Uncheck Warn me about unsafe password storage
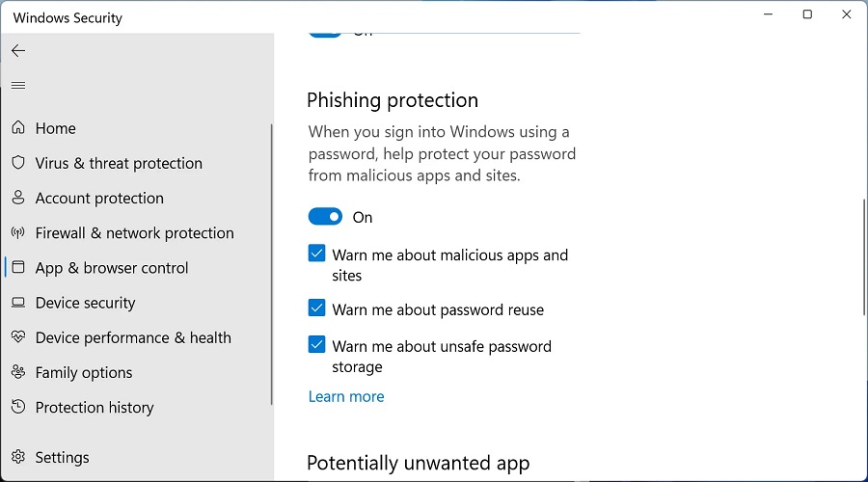The height and width of the screenshot is (482, 868). coord(316,344)
